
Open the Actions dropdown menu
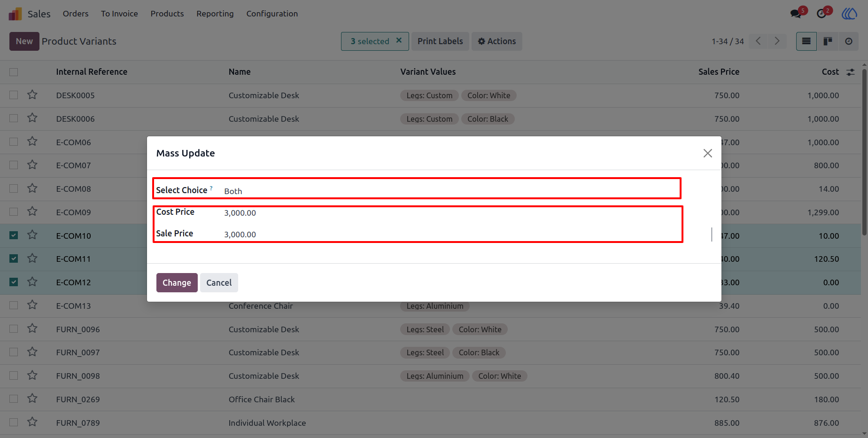click(x=497, y=41)
